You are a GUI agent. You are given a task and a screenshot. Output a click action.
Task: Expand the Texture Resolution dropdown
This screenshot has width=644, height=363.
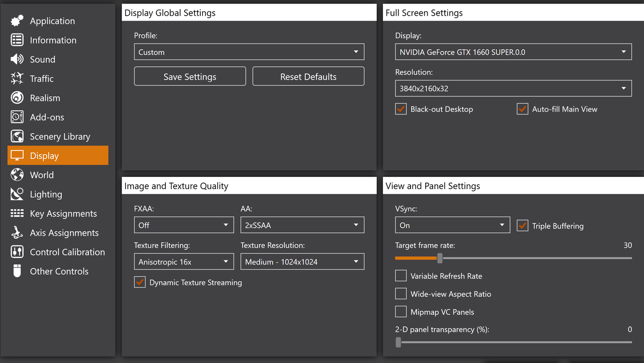[302, 261]
